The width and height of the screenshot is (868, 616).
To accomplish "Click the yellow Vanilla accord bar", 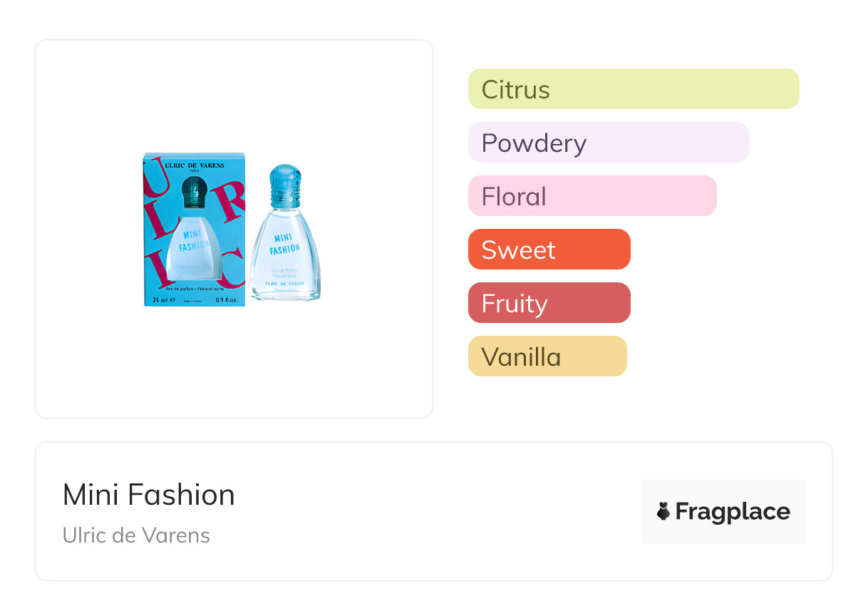I will coord(547,356).
